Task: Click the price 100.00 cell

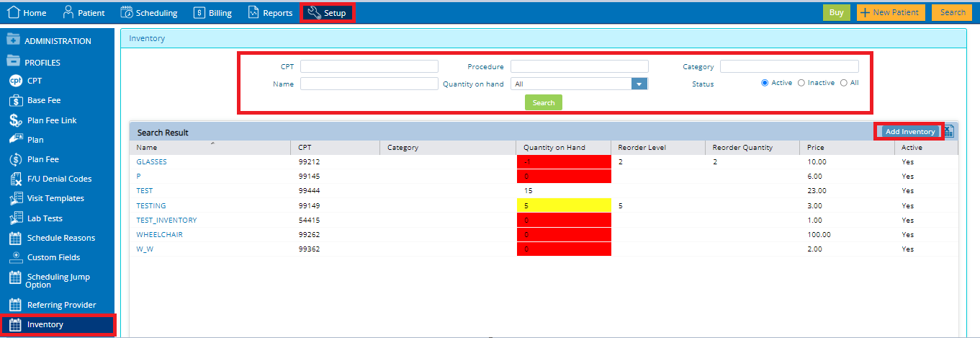Action: coord(819,234)
